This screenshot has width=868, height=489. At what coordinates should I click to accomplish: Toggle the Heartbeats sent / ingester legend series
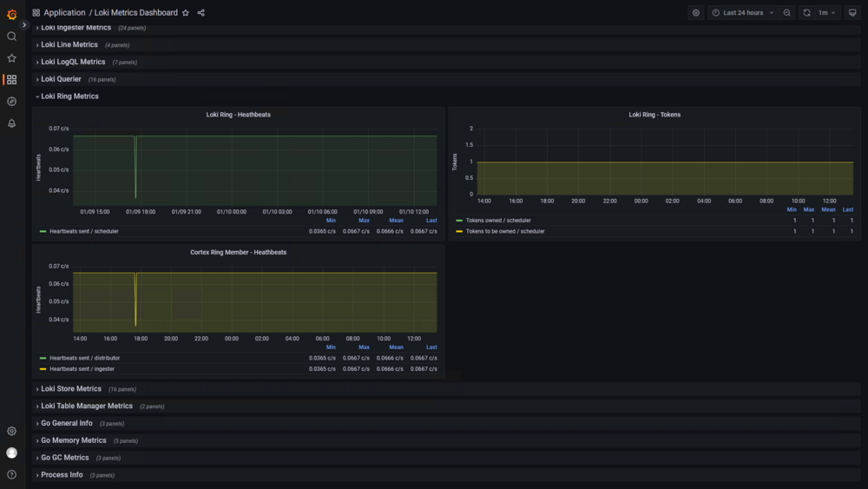click(x=82, y=369)
